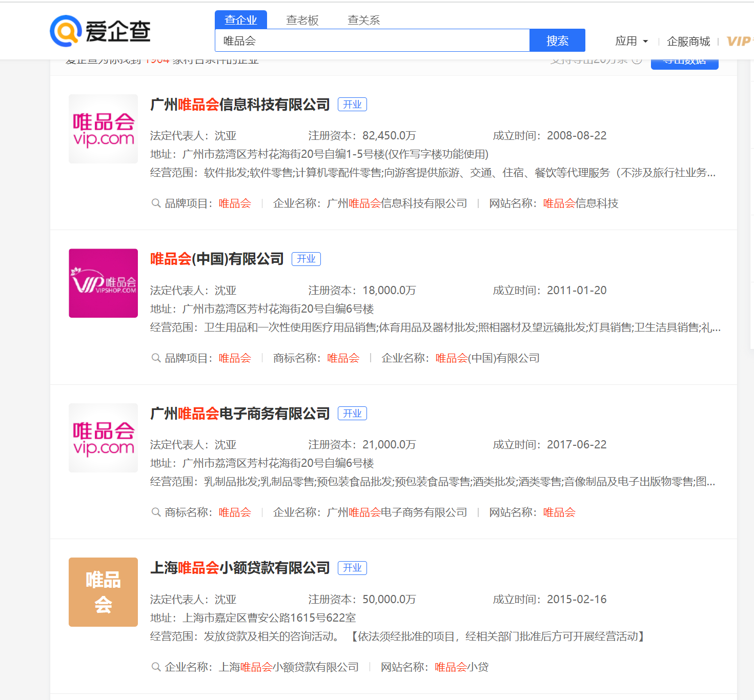Click 开业 tag next to 广州唯品会信息科技有限公司
This screenshot has height=700, width=754.
click(x=352, y=105)
